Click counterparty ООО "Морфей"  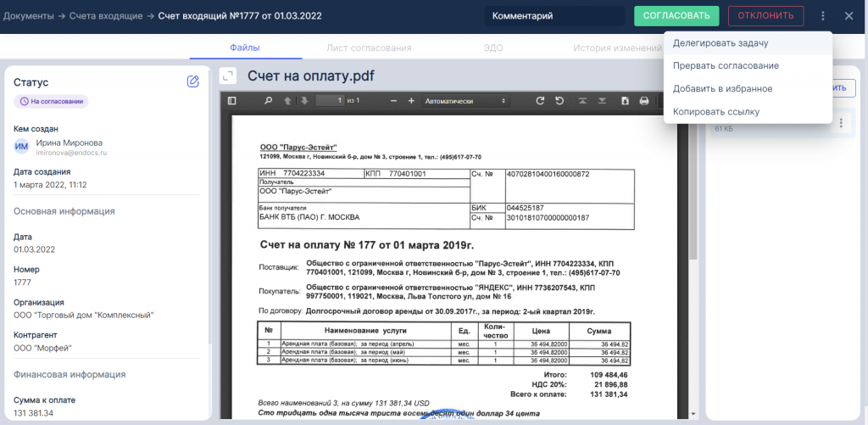point(43,348)
